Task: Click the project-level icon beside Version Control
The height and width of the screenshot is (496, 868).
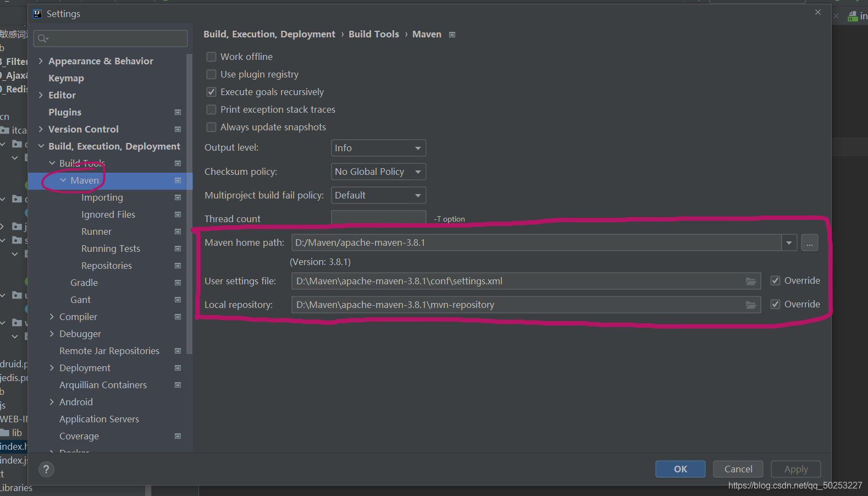Action: [178, 129]
